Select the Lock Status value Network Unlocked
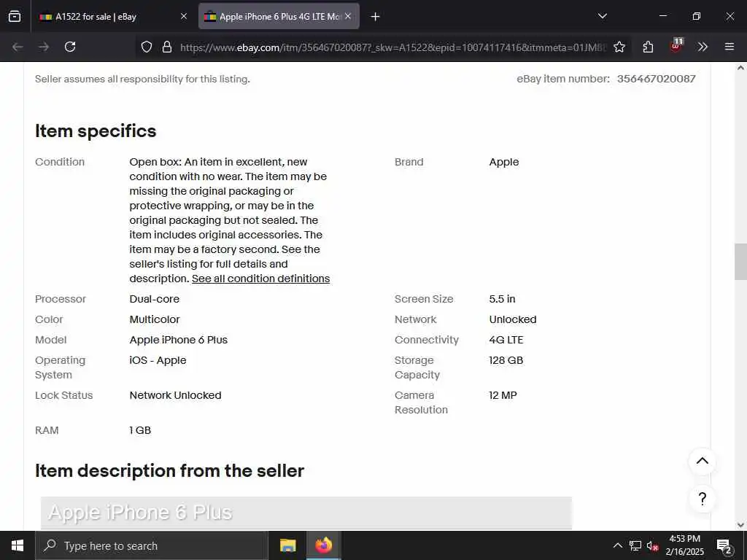The width and height of the screenshot is (747, 560). tap(175, 395)
